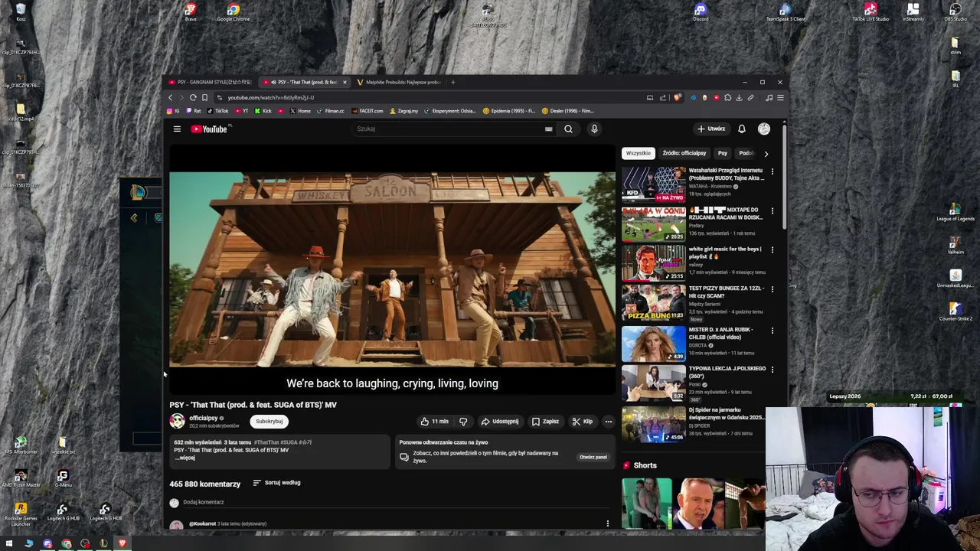The image size is (980, 551).
Task: Open options for white girl music playlist
Action: 772,249
